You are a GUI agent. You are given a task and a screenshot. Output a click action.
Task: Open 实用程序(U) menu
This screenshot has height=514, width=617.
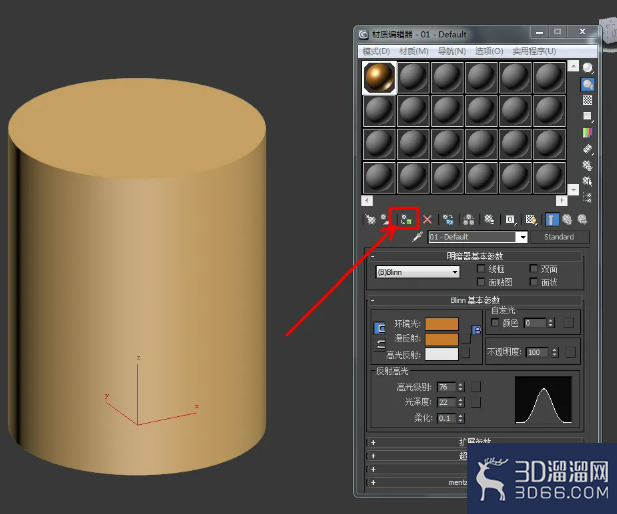point(534,51)
